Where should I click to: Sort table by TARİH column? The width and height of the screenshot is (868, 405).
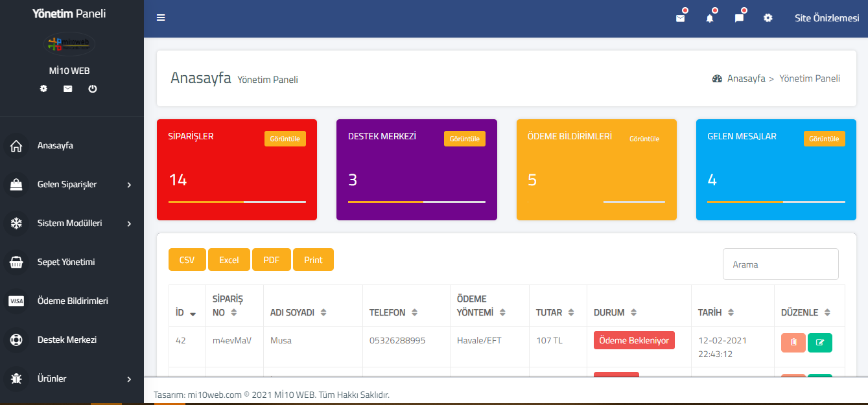716,312
